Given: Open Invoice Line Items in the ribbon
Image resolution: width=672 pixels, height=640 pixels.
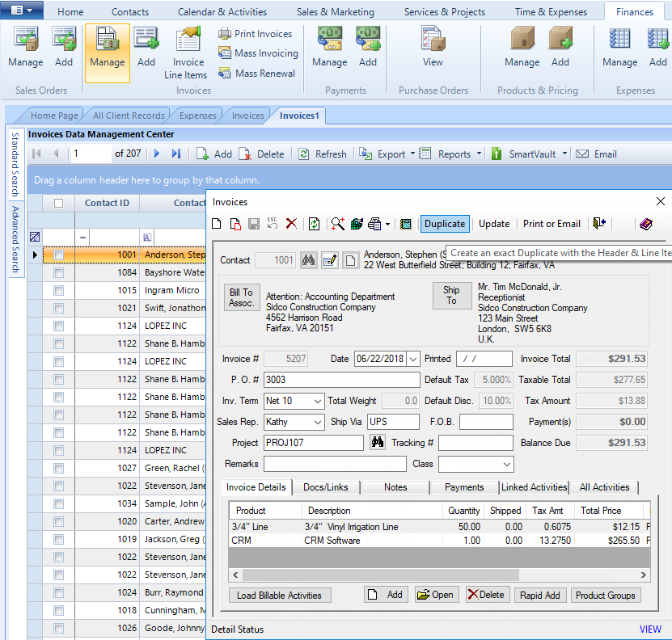Looking at the screenshot, I should [x=188, y=53].
